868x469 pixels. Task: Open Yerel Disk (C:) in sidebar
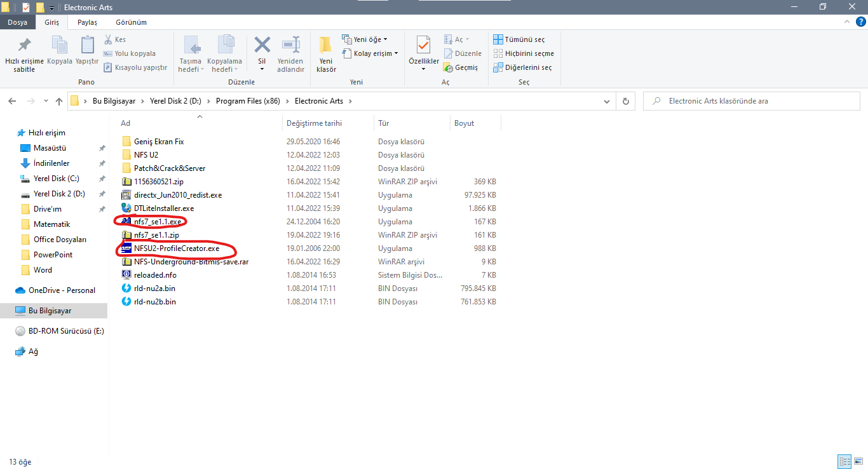click(x=57, y=179)
